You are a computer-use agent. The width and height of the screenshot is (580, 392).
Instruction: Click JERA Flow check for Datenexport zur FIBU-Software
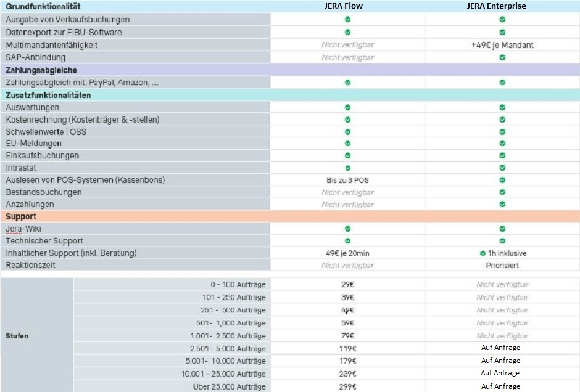347,32
